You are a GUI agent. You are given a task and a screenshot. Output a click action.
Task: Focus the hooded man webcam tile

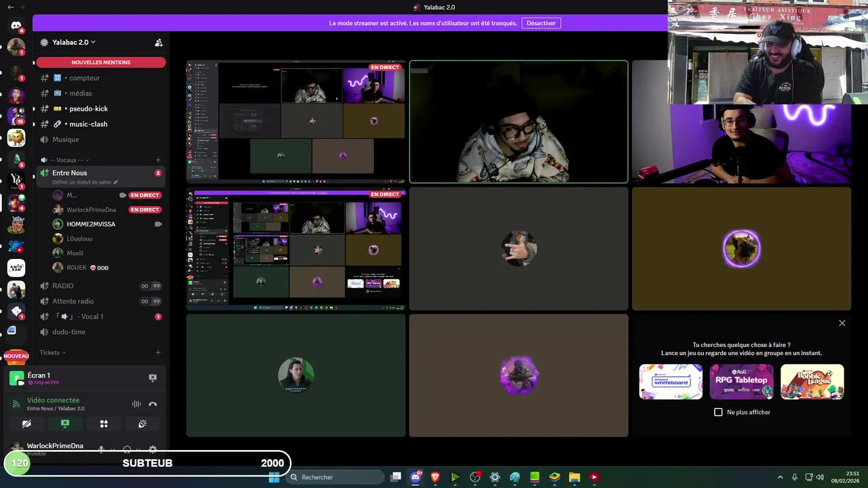click(x=519, y=122)
